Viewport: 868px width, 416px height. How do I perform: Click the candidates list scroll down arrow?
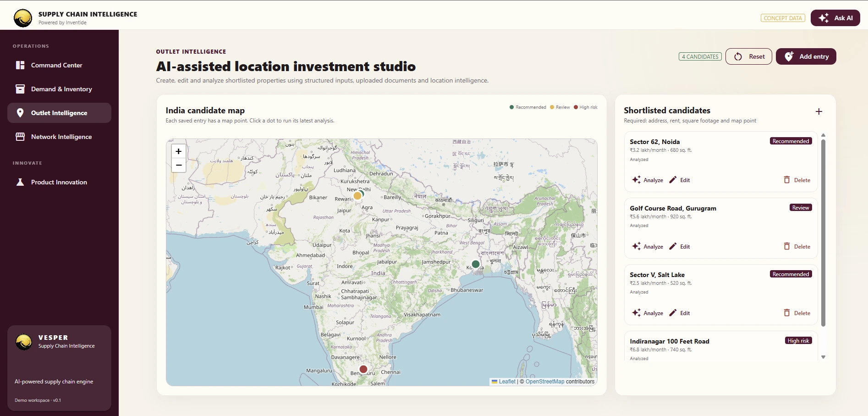click(823, 357)
